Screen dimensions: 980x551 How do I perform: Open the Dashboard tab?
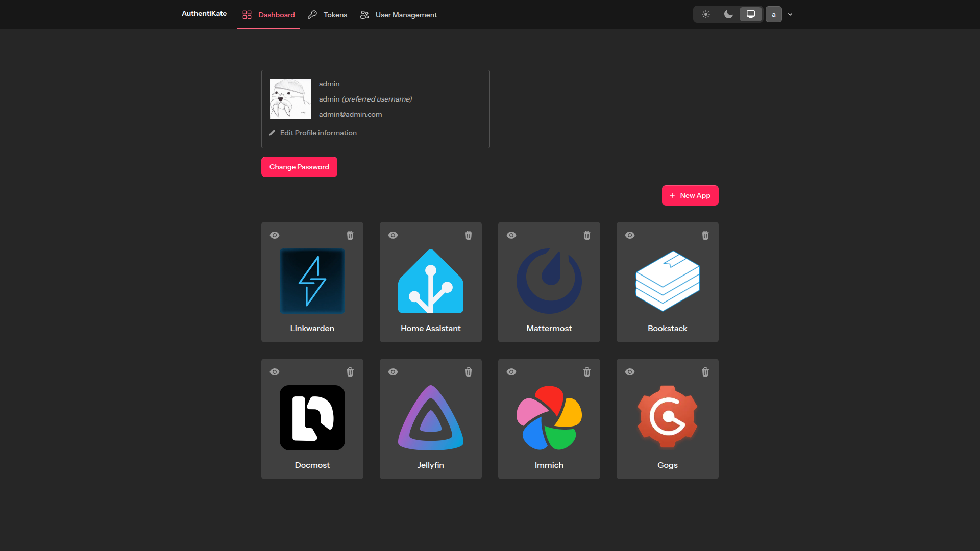tap(268, 15)
